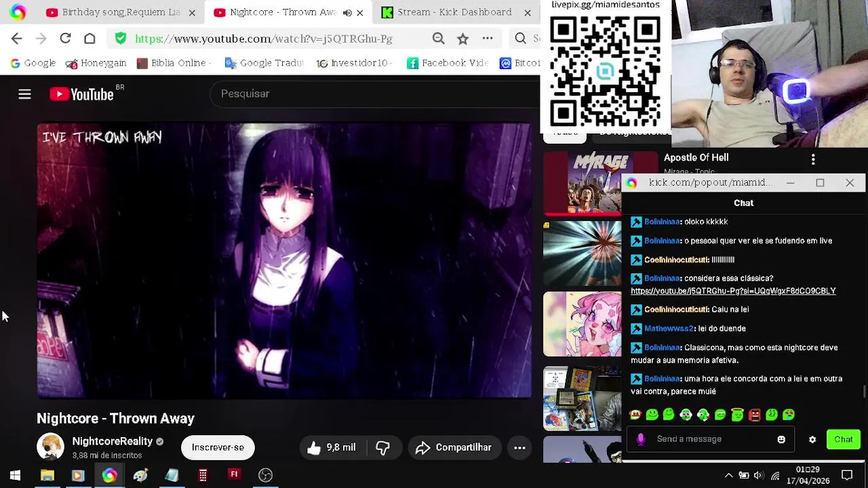Open the Biblia Online bookmark
The image size is (868, 488).
pyautogui.click(x=174, y=63)
